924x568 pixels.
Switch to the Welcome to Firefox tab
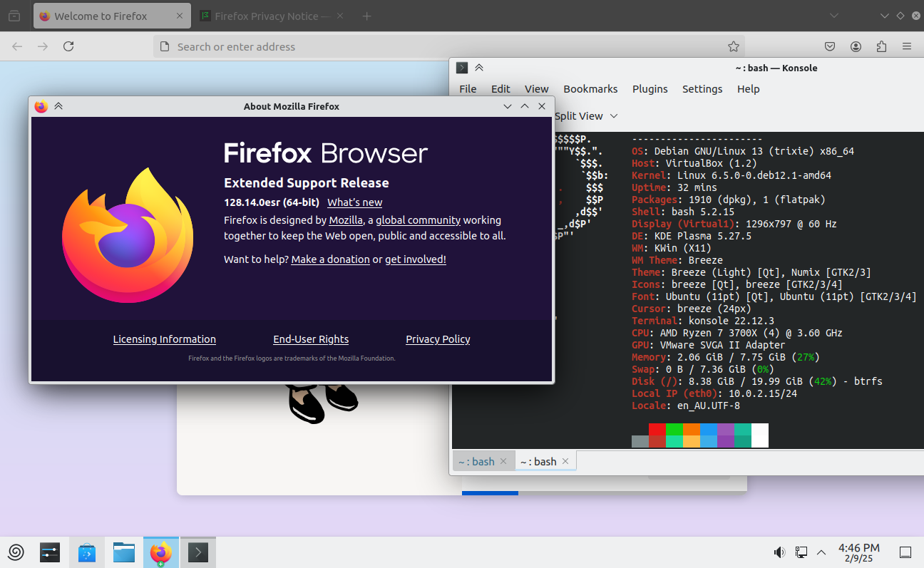[x=112, y=16]
